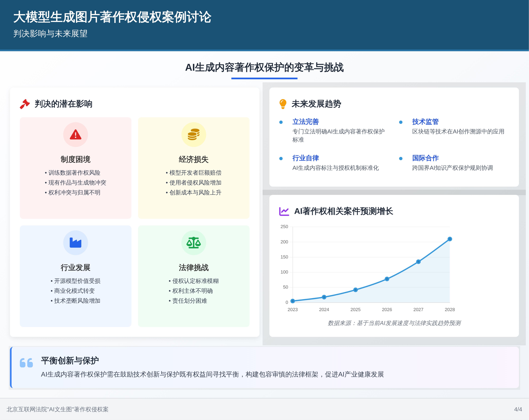Click the 2025 data point on chart

[355, 290]
